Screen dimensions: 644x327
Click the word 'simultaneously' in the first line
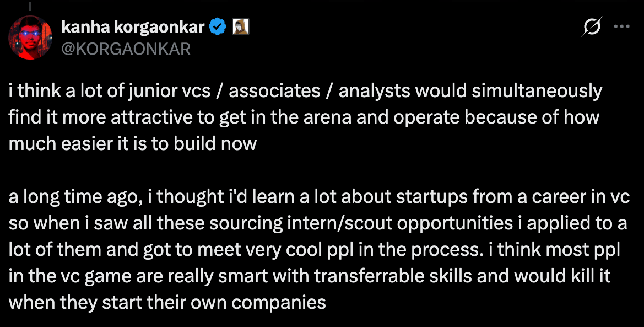537,92
